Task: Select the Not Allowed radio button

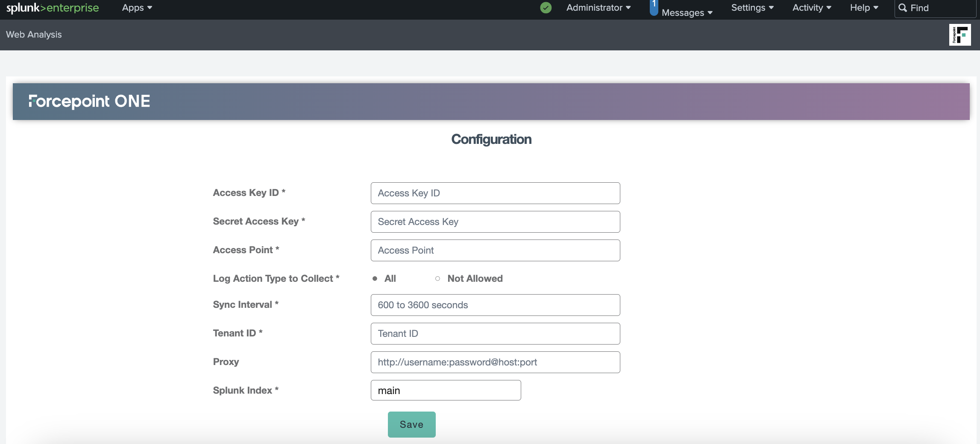Action: [x=437, y=278]
